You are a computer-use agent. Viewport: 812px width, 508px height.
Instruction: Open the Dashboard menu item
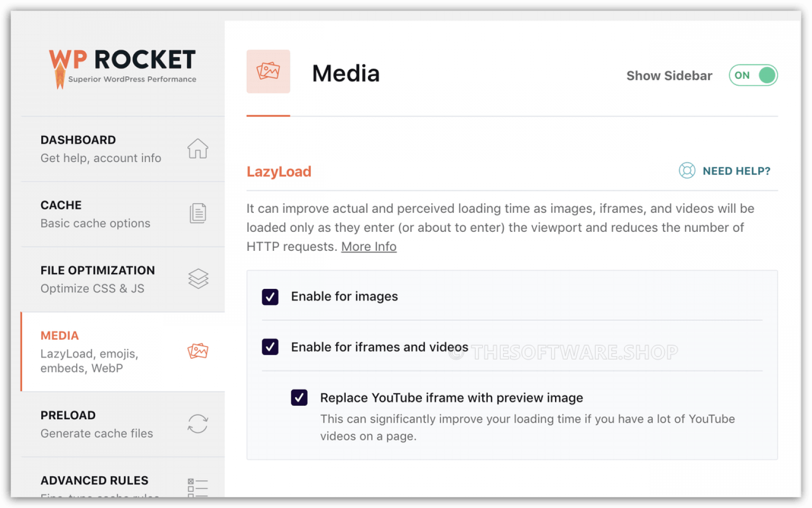pos(123,149)
